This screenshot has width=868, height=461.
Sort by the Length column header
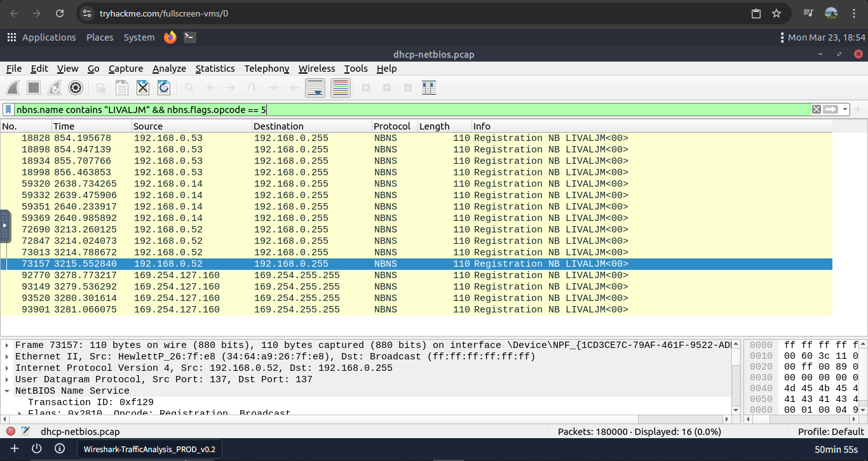pos(444,126)
